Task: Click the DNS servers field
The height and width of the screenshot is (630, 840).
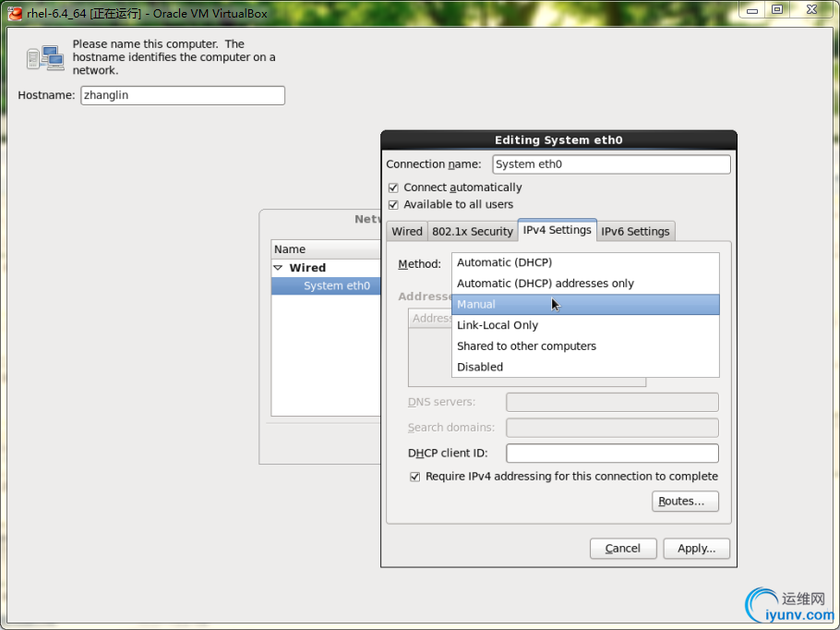Action: tap(612, 402)
